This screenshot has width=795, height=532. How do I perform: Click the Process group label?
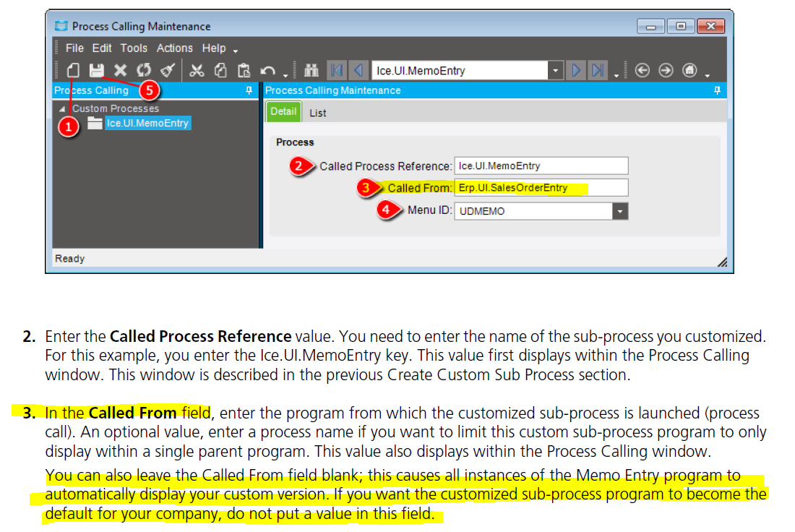(x=295, y=142)
